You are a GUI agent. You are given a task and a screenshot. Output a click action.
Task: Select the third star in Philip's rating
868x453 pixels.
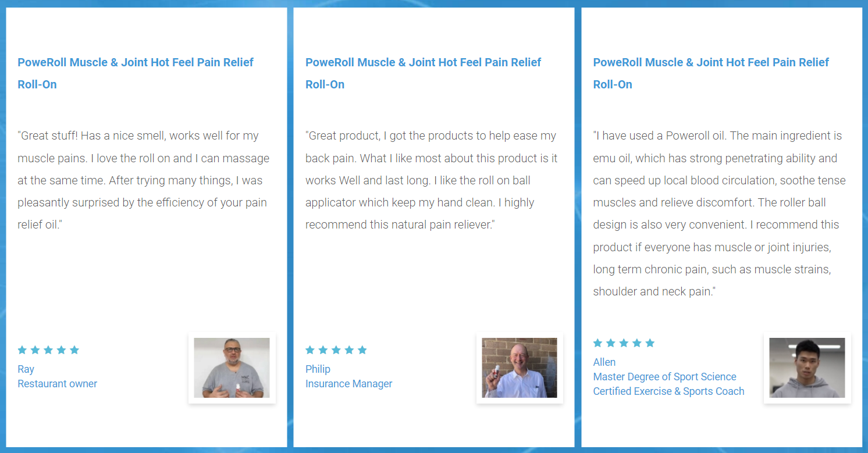pos(336,350)
